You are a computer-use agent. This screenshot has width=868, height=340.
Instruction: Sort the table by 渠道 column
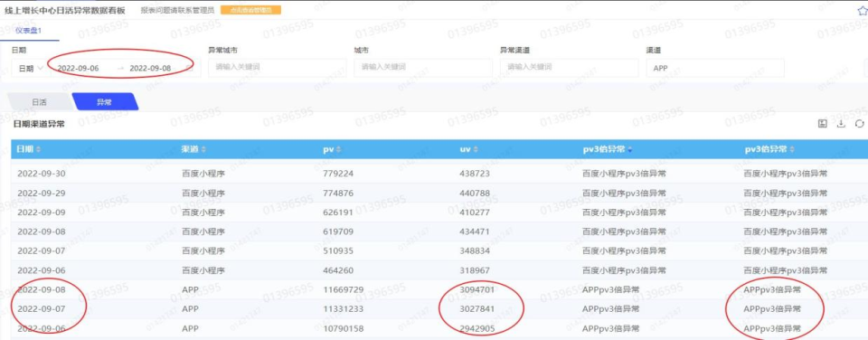203,150
